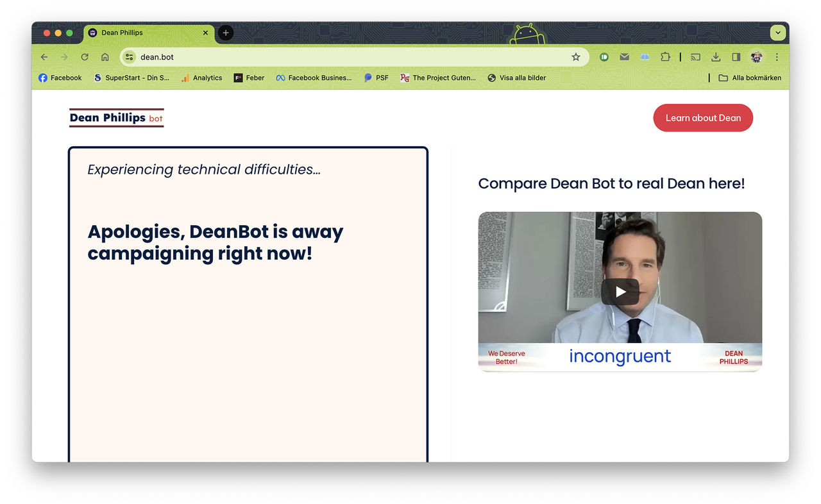
Task: Open the Chrome three-dot menu
Action: pyautogui.click(x=777, y=57)
